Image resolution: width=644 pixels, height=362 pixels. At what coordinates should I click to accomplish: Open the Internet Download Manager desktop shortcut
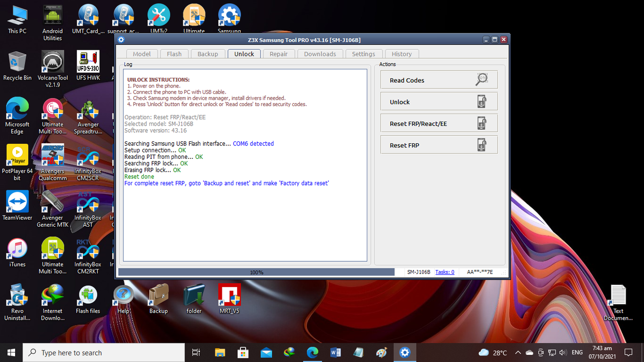coord(52,303)
